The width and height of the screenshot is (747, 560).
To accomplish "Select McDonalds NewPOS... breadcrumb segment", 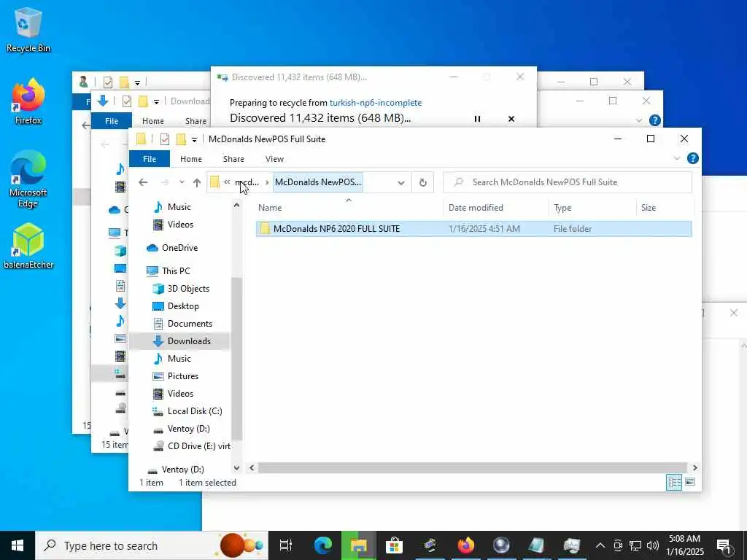I will 318,182.
